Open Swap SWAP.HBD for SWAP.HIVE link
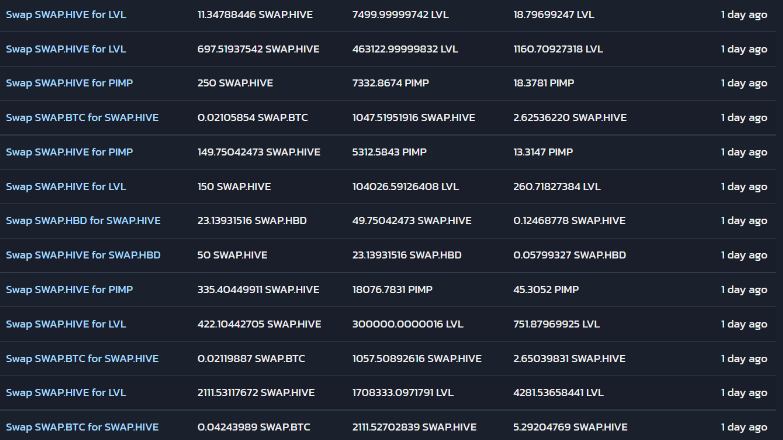Screen dimensions: 783x440 tap(83, 220)
